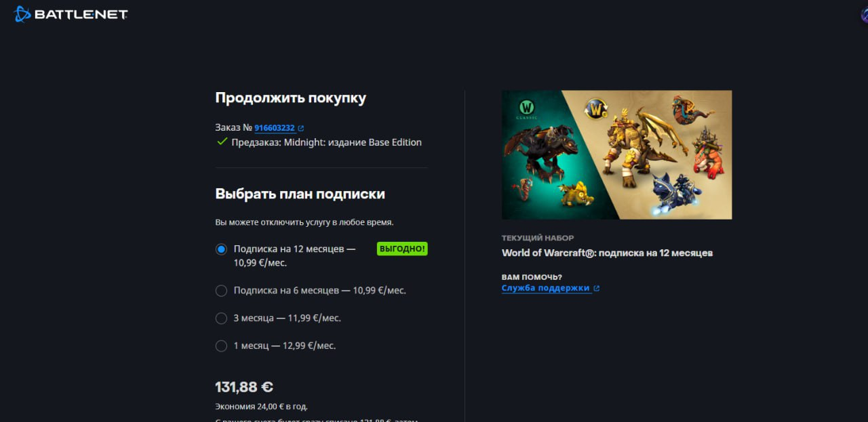Click the WoW Classic logo in banner
Image resolution: width=868 pixels, height=422 pixels.
click(x=528, y=108)
